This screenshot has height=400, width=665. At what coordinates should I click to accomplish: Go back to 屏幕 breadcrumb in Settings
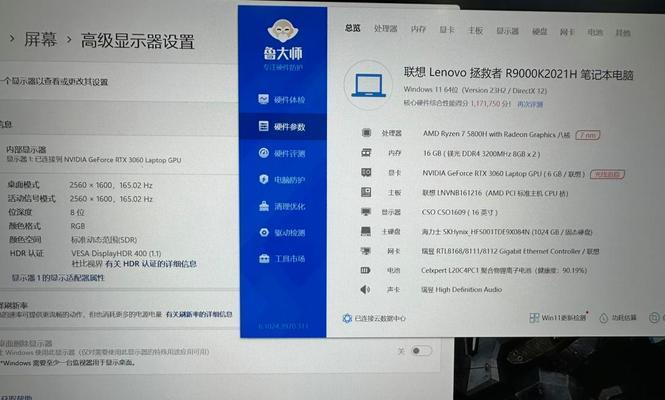(x=40, y=39)
